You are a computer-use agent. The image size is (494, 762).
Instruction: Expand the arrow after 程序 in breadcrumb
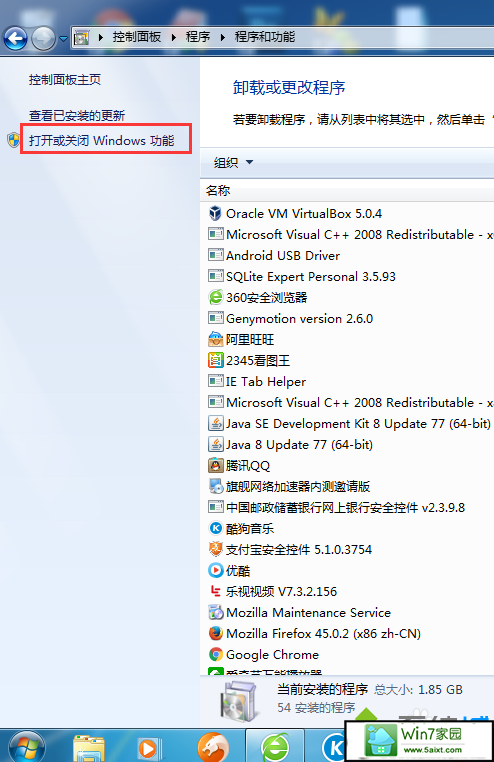coord(222,37)
